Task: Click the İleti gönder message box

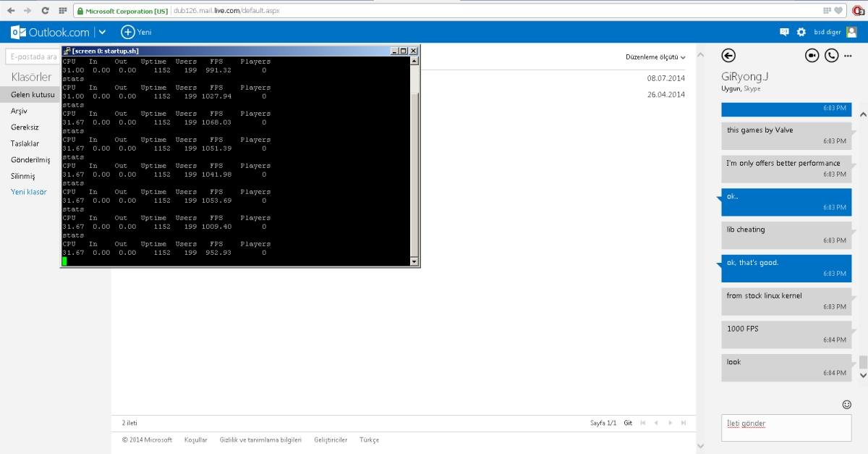Action: [x=786, y=428]
